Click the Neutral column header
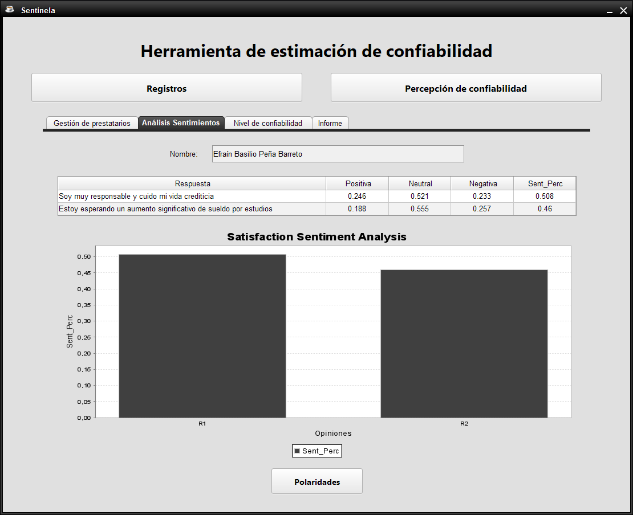 coord(420,183)
